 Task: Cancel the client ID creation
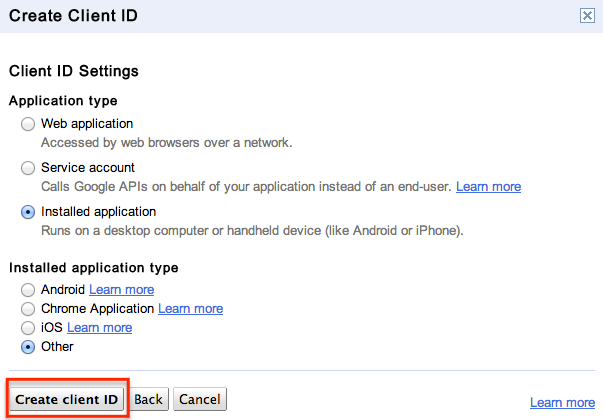pos(200,399)
